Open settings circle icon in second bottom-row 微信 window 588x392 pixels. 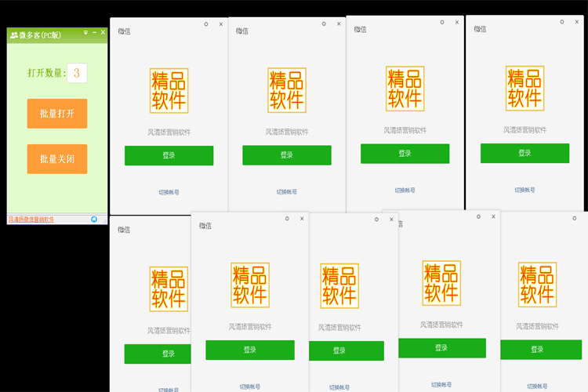(x=287, y=218)
